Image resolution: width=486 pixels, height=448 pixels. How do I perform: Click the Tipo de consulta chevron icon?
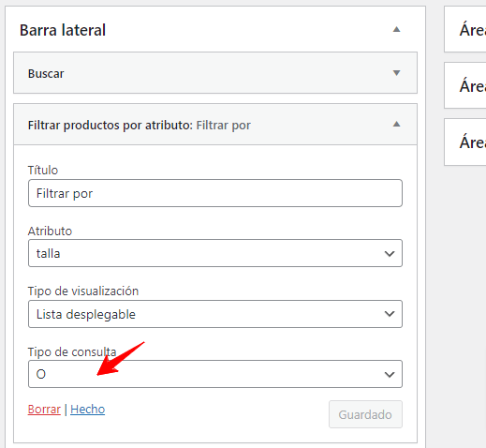click(390, 374)
